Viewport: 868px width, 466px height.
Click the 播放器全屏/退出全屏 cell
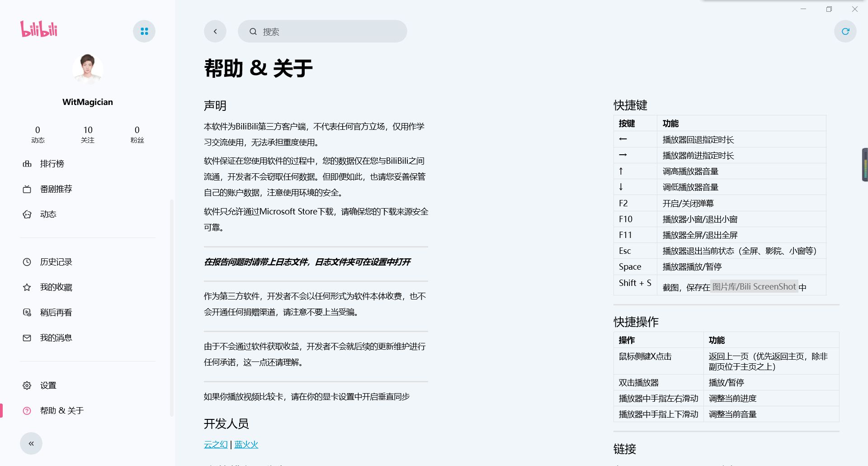pyautogui.click(x=741, y=235)
